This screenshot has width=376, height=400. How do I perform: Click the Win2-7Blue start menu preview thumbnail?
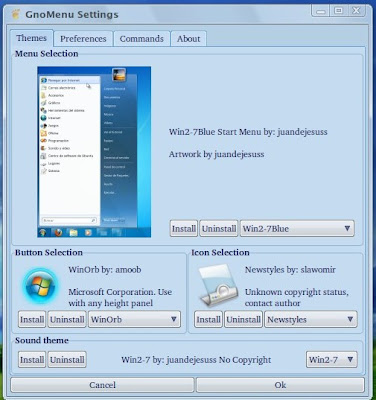(x=94, y=152)
